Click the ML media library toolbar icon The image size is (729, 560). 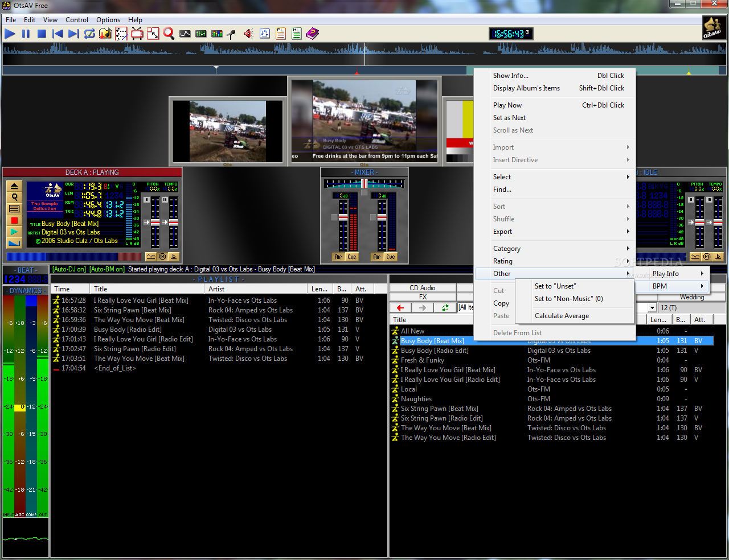tap(297, 34)
